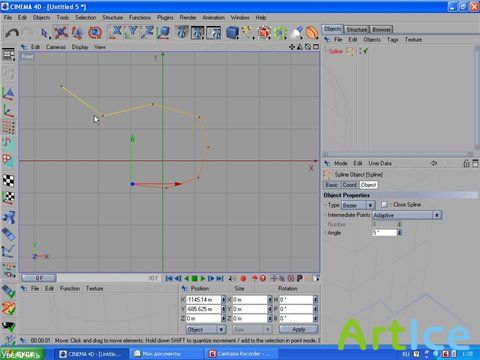Open the Plugins menu

point(165,17)
